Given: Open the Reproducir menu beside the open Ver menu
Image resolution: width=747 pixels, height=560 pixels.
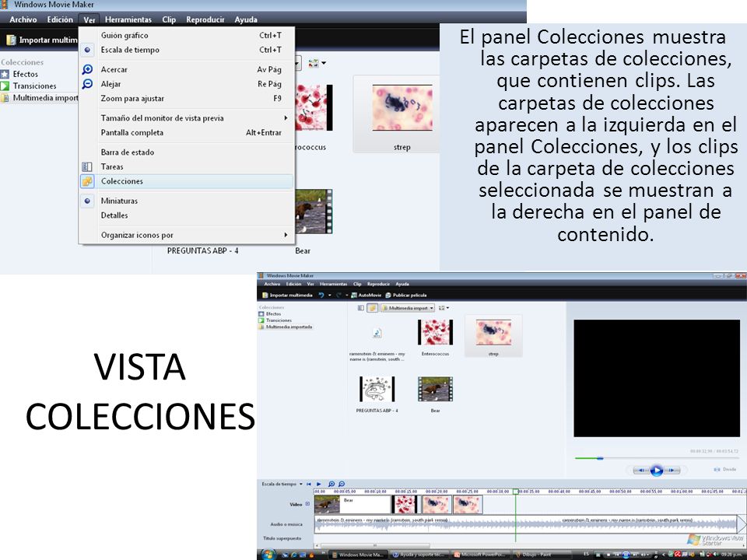Looking at the screenshot, I should (x=205, y=19).
